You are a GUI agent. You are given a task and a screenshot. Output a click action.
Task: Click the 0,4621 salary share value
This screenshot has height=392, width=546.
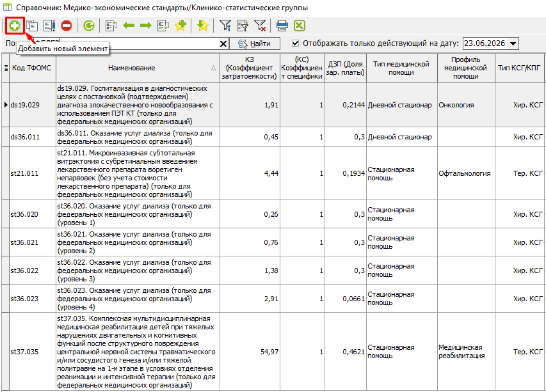pos(353,352)
